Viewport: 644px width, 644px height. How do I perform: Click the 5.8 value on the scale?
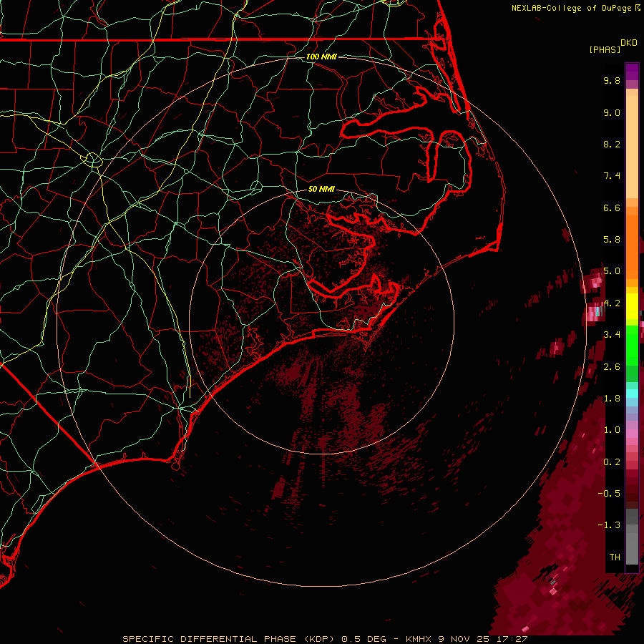[x=612, y=240]
